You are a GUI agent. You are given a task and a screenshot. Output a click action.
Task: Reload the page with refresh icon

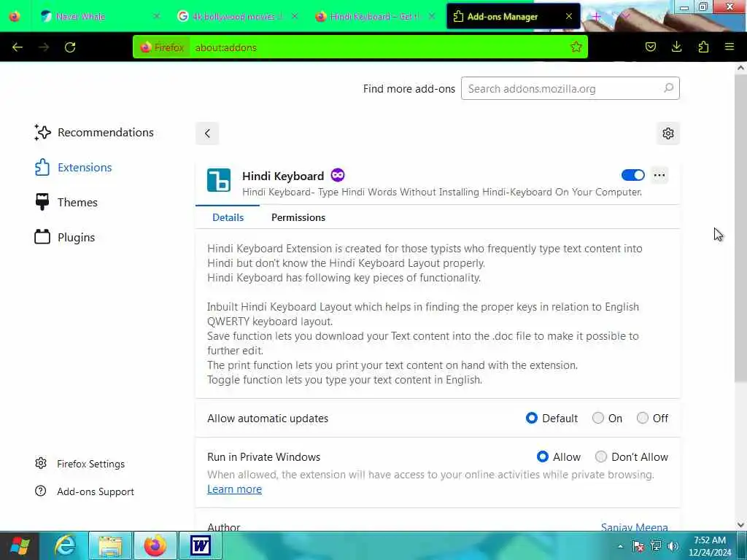(70, 47)
